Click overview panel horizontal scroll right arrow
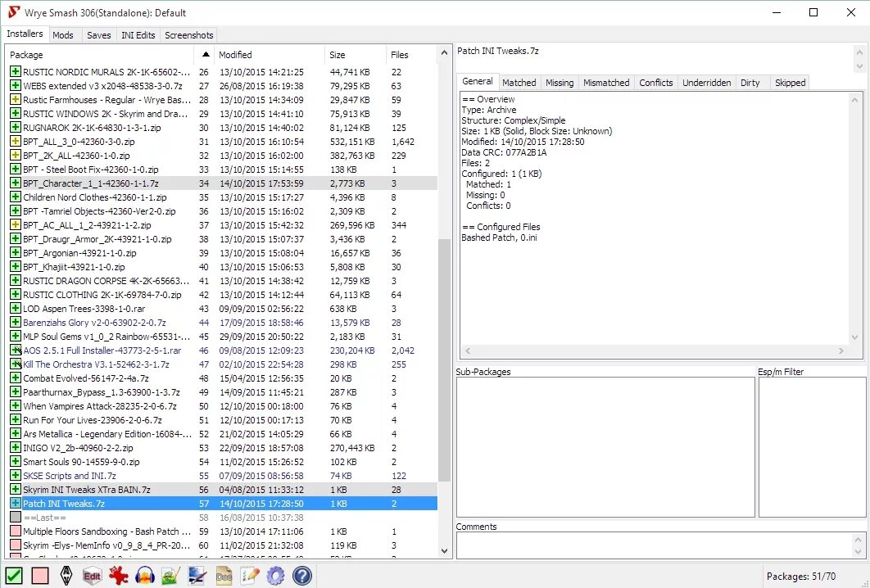Viewport: 870px width, 588px height. [x=841, y=351]
